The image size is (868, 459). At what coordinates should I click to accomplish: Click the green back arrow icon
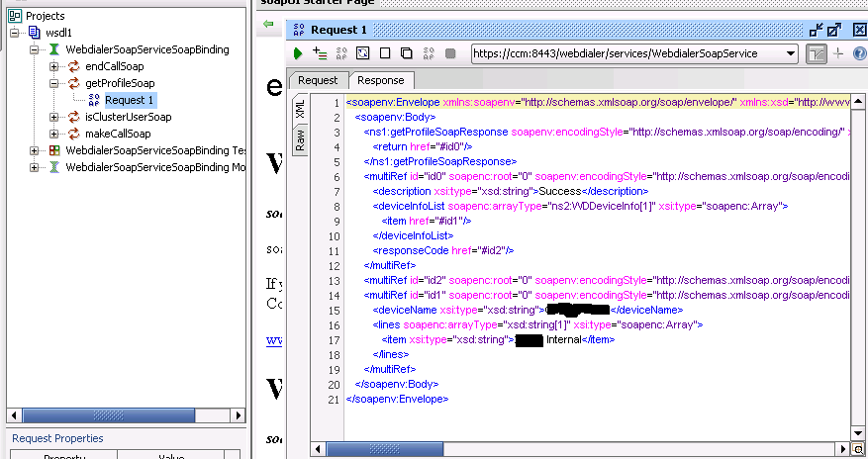(x=268, y=24)
